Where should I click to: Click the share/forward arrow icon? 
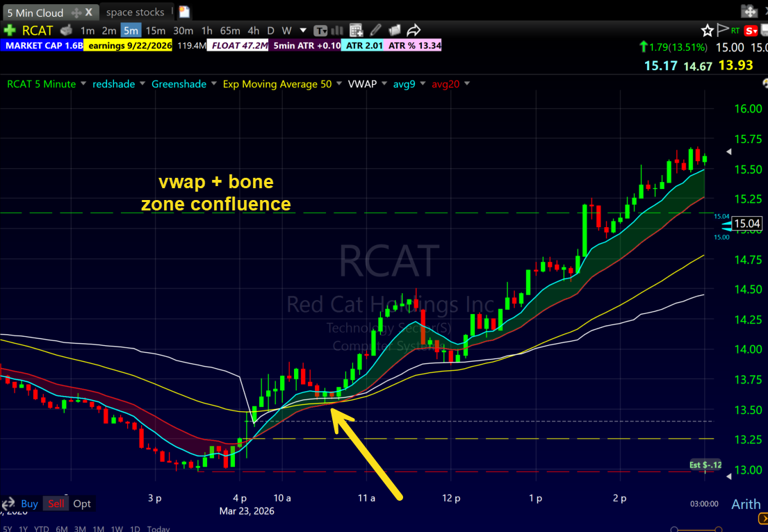[x=414, y=30]
